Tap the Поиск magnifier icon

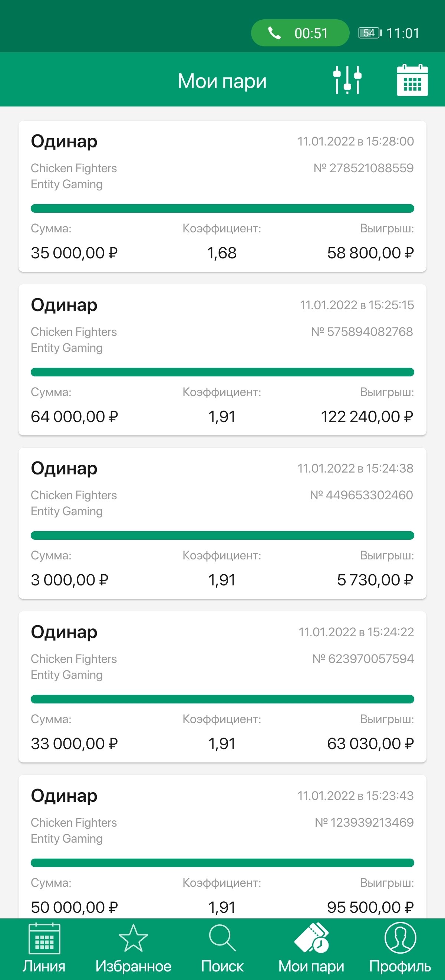[x=222, y=938]
